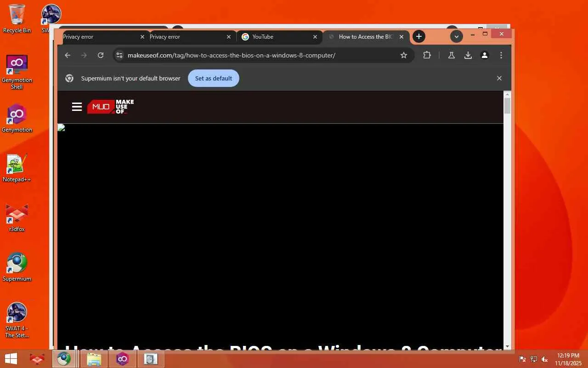Screen dimensions: 588x368
Task: Open the Chrome Labs flask icon
Action: pyautogui.click(x=451, y=55)
